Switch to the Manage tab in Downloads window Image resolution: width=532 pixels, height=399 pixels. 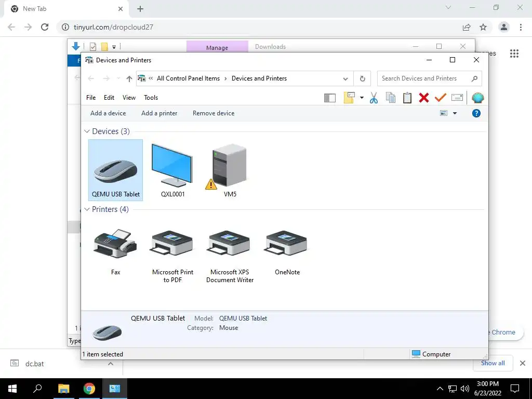click(x=217, y=47)
